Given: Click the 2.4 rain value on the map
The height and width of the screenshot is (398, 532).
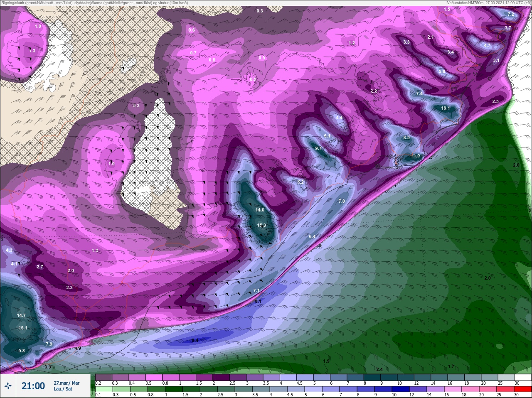Looking at the screenshot, I should point(379,369).
